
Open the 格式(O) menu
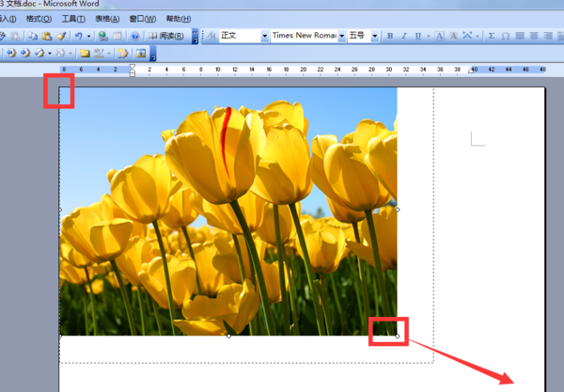(39, 19)
